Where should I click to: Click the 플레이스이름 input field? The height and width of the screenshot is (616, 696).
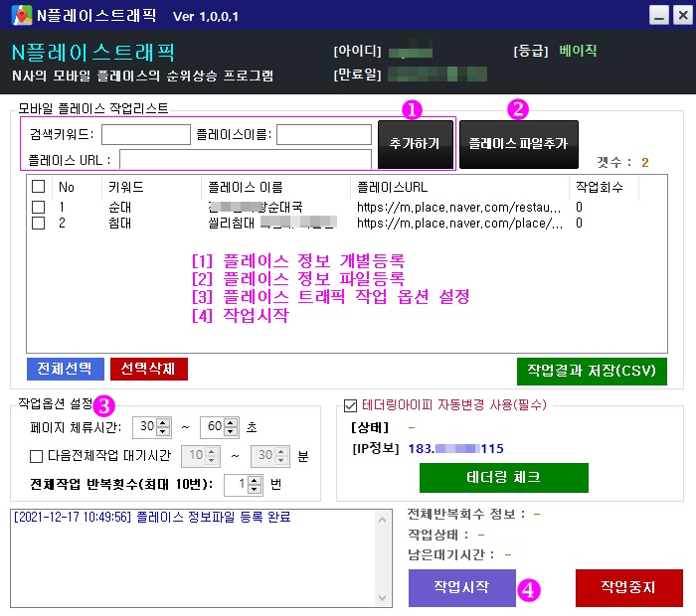click(324, 134)
